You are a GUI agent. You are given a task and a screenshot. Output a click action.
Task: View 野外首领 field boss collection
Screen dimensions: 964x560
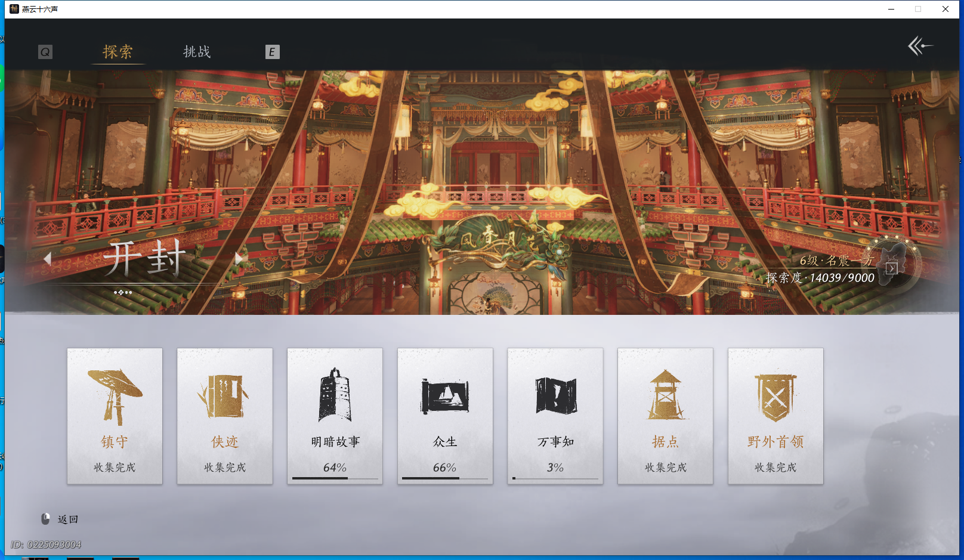coord(775,416)
